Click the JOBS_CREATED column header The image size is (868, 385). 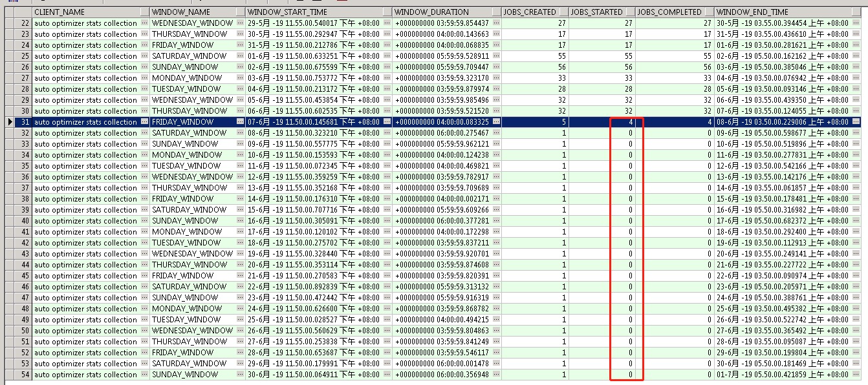pyautogui.click(x=530, y=12)
